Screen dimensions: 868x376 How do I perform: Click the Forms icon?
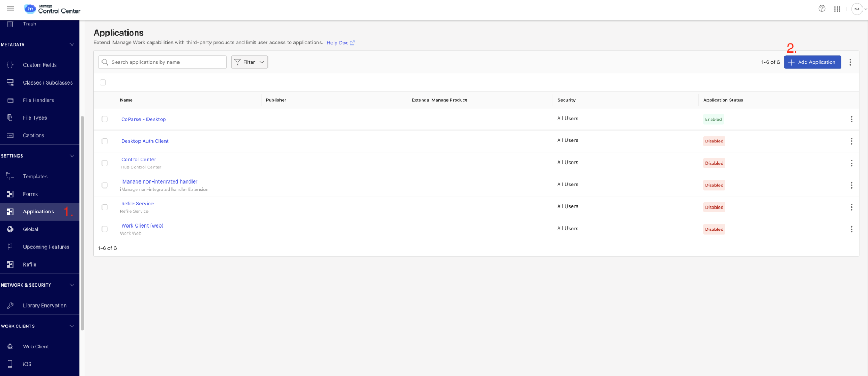pos(10,194)
